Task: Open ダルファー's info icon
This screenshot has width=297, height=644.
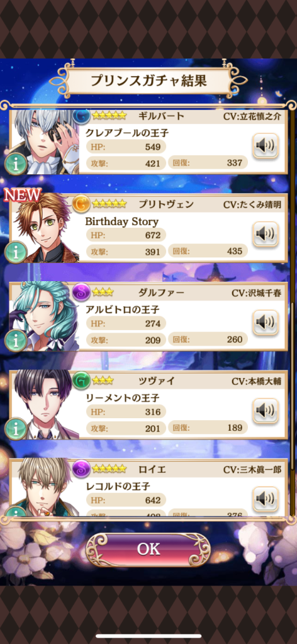Action: (16, 340)
